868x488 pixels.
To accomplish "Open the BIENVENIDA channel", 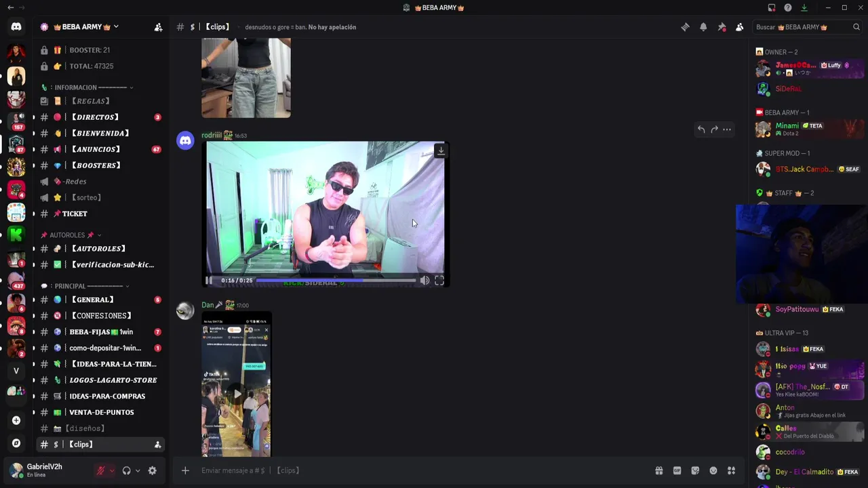I will [x=100, y=134].
